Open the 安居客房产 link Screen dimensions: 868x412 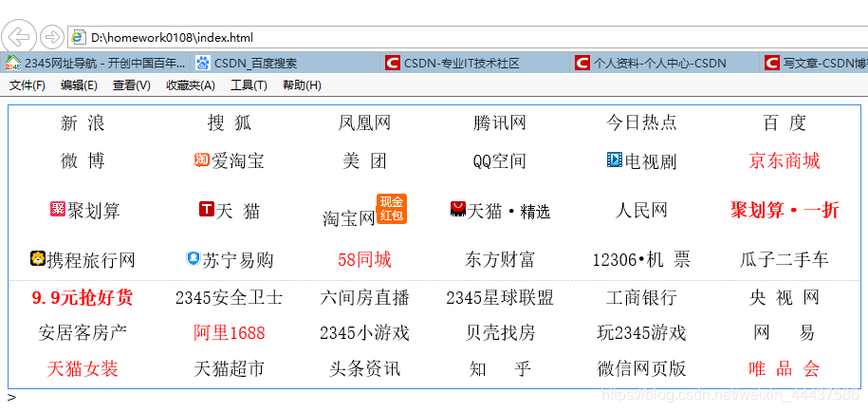[83, 333]
